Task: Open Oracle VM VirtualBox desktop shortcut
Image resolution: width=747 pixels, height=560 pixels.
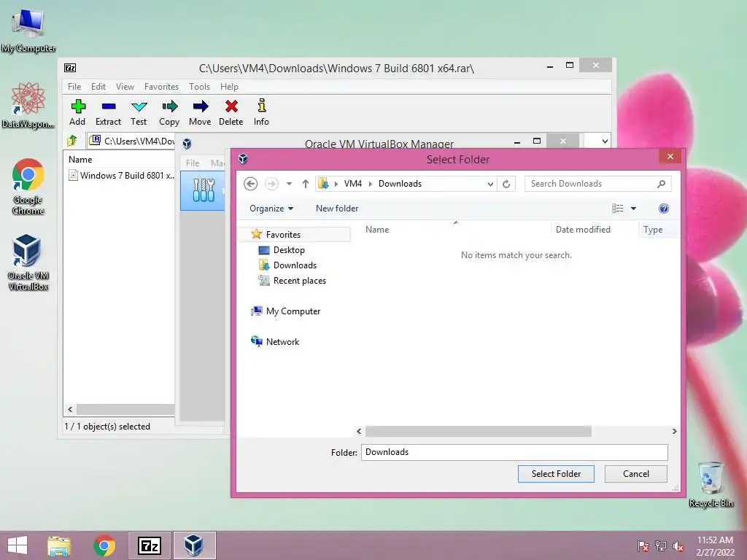Action: [28, 262]
